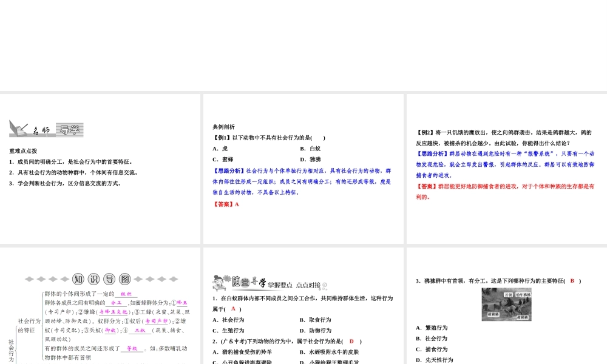Click the red answer B in question 3

coord(572,281)
